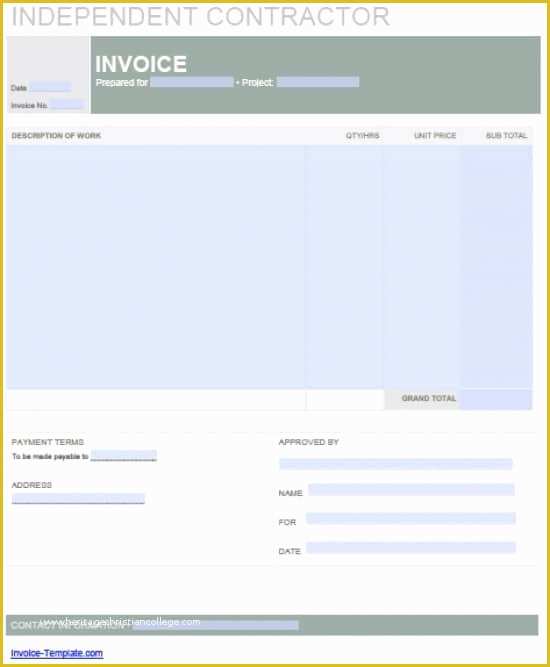The image size is (550, 667).
Task: Click the 'DESCRIPTION OF WORK' column header
Action: click(x=56, y=136)
